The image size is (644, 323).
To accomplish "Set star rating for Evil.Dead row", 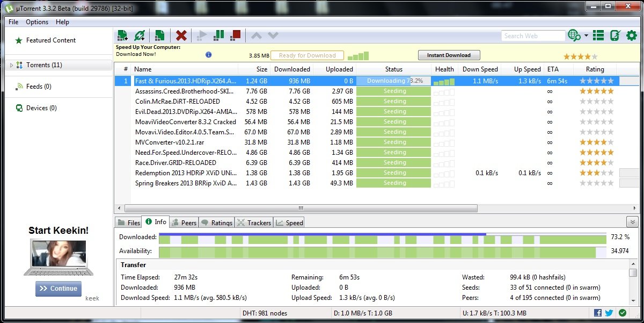I will tap(596, 112).
